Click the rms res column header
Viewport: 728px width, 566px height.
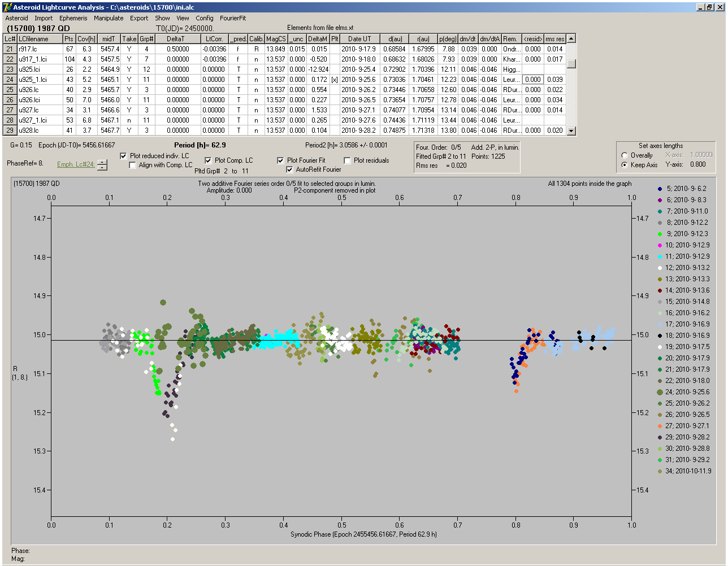tap(554, 39)
